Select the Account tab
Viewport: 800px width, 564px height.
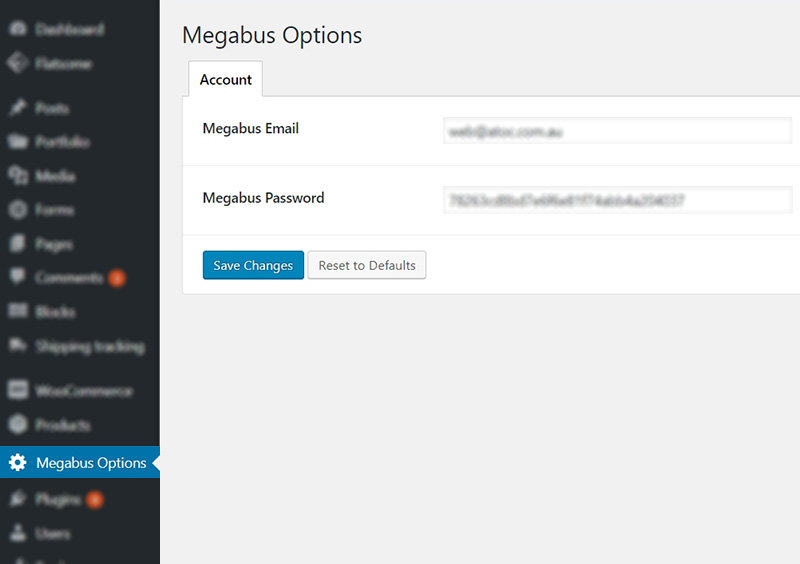pos(226,79)
